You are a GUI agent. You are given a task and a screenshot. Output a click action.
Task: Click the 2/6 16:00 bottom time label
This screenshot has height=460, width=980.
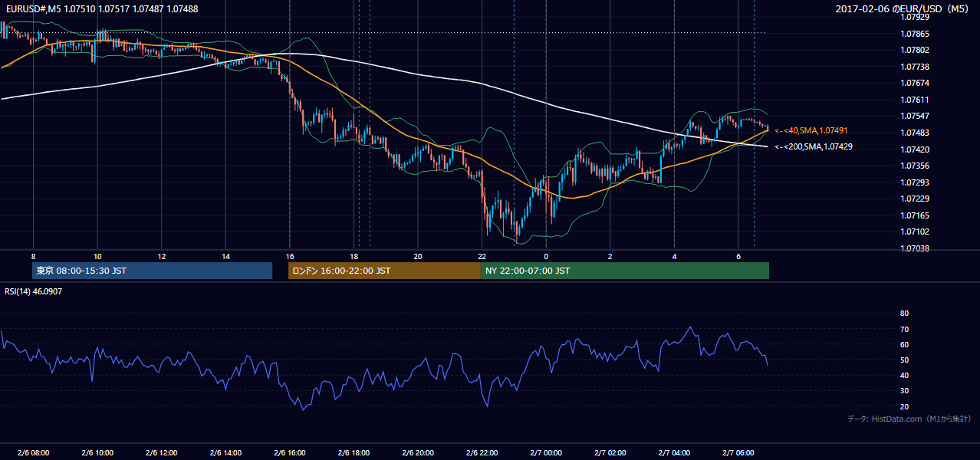[290, 453]
